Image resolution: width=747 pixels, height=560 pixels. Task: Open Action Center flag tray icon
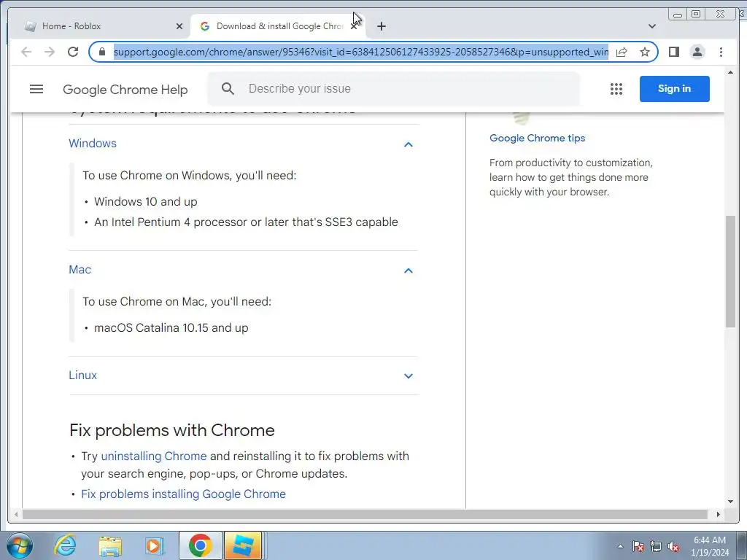click(638, 546)
